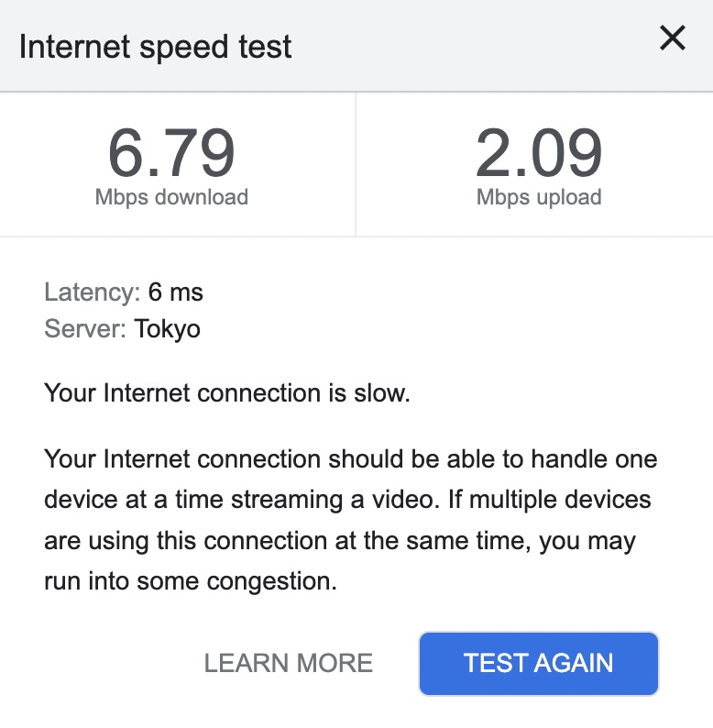Select the Tokyo server name

tap(168, 329)
